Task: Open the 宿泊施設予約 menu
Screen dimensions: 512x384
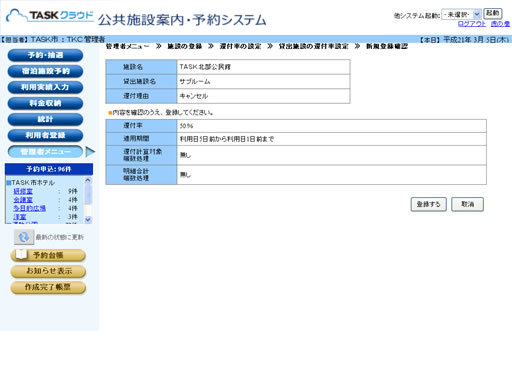Action: click(45, 71)
